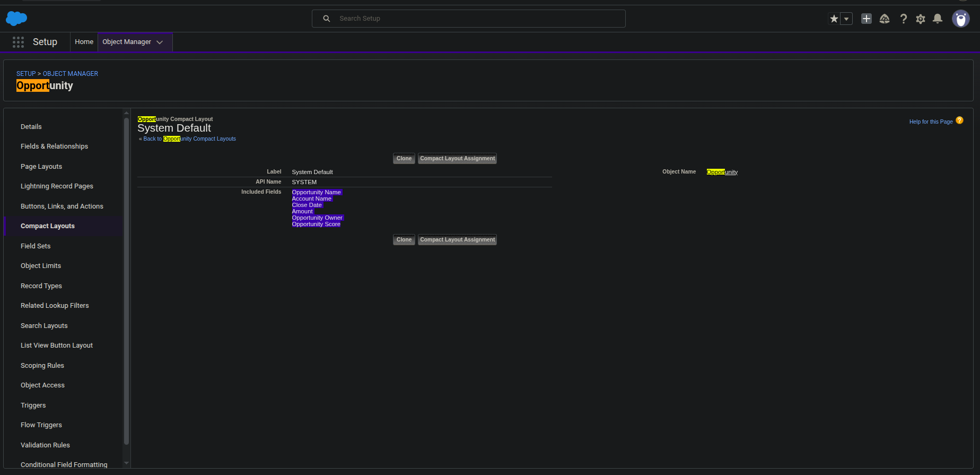Click the favorites star icon
Viewport: 980px width, 475px height.
[834, 19]
